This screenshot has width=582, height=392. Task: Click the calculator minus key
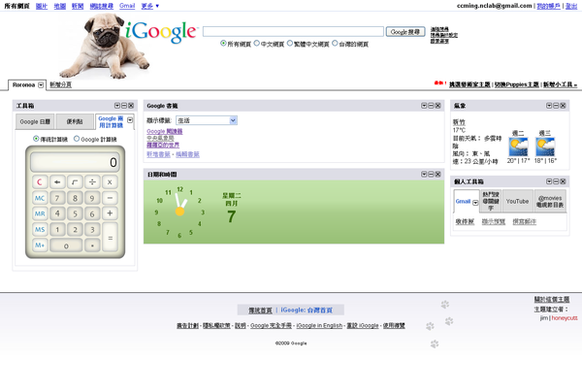point(110,198)
